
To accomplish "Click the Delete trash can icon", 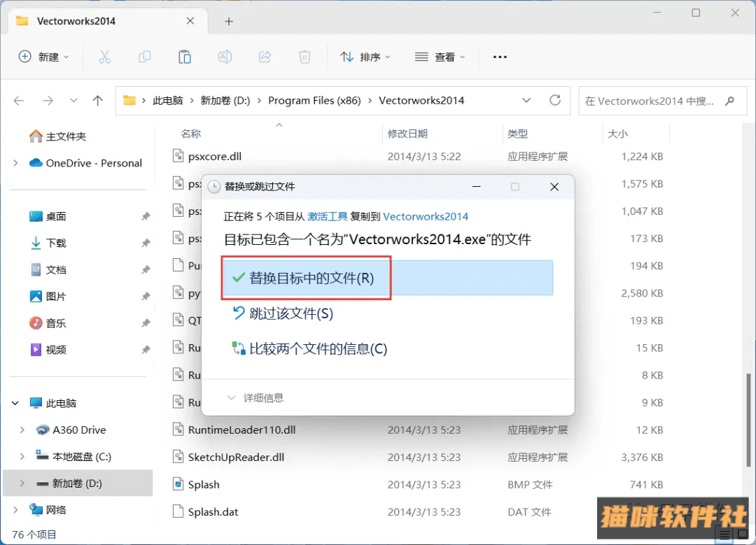I will pos(304,57).
